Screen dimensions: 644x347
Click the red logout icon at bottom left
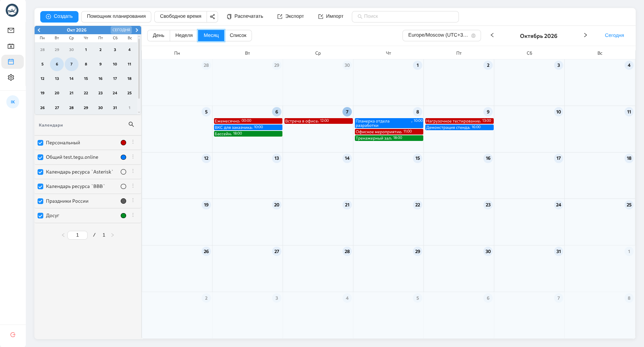point(13,335)
